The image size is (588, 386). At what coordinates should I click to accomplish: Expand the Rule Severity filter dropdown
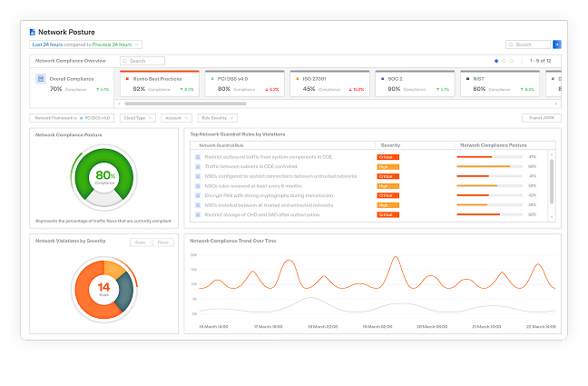(218, 118)
